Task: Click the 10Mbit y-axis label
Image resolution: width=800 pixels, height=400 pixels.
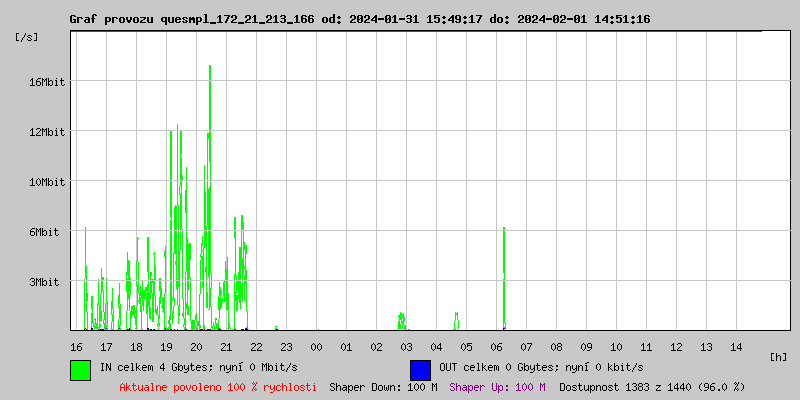Action: (x=46, y=182)
